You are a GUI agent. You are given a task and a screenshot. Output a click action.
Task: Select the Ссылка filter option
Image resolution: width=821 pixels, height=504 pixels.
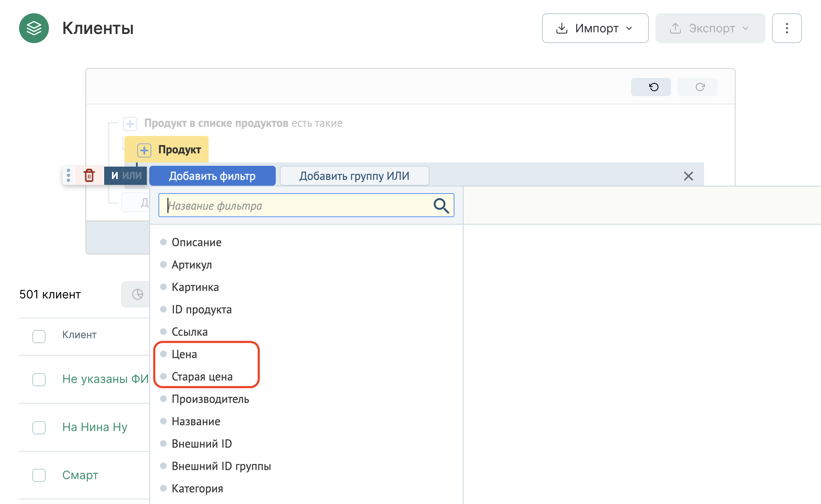(189, 332)
